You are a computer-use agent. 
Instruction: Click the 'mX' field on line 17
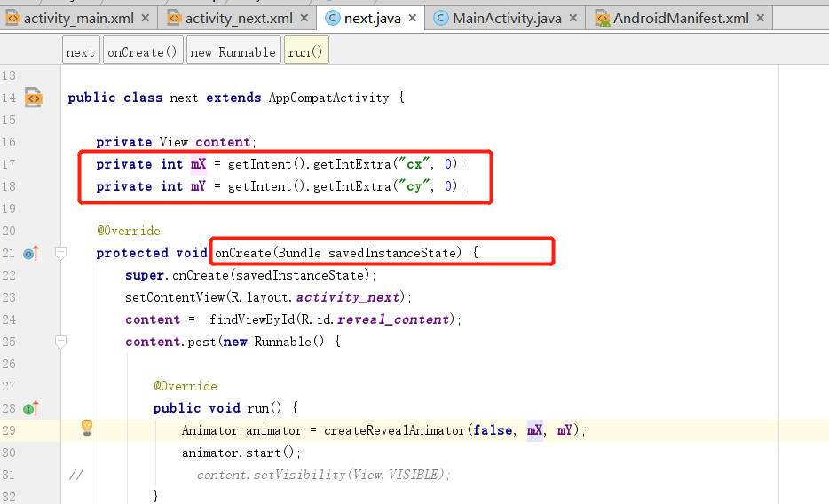[x=199, y=164]
